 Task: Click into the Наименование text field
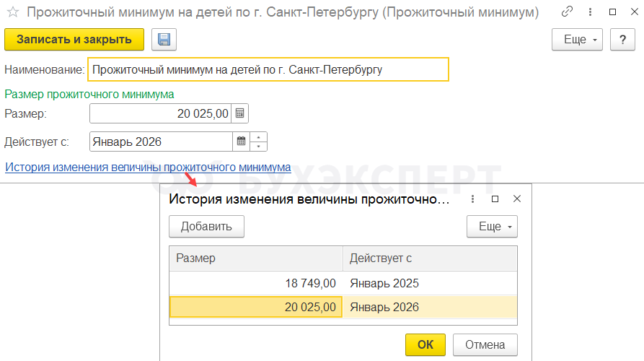(x=267, y=70)
